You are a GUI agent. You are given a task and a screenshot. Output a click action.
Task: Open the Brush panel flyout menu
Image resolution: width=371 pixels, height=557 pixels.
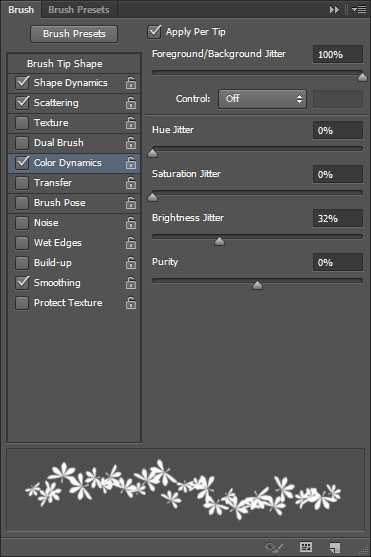coord(359,10)
